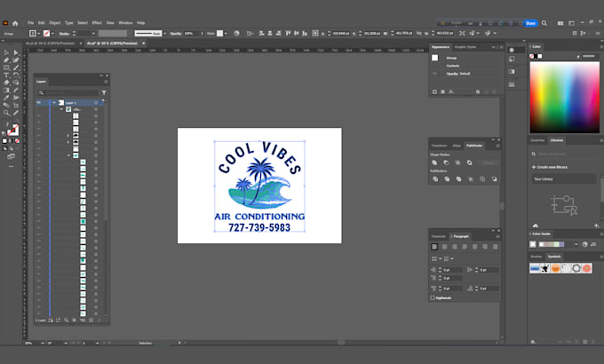Viewport: 604px width, 364px height.
Task: Click the search magnifier beside Share
Action: click(544, 23)
